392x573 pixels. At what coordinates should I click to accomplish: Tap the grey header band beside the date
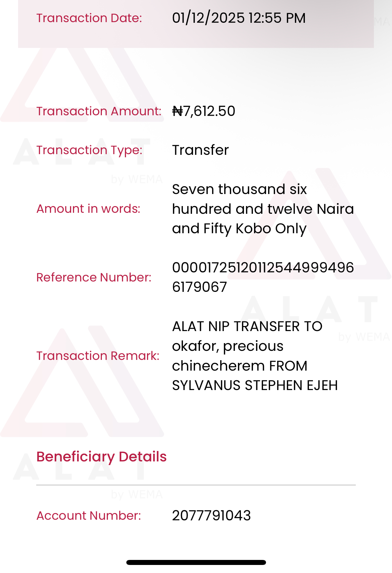click(x=338, y=34)
